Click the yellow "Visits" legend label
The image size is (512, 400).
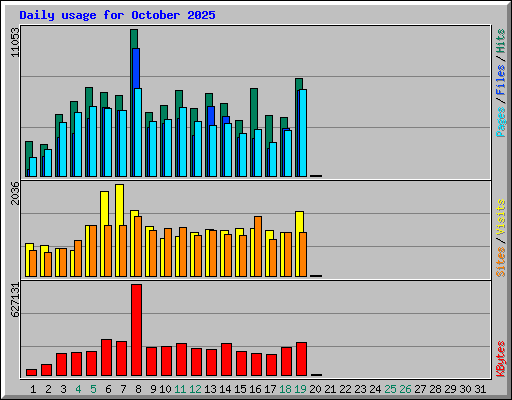tap(501, 217)
